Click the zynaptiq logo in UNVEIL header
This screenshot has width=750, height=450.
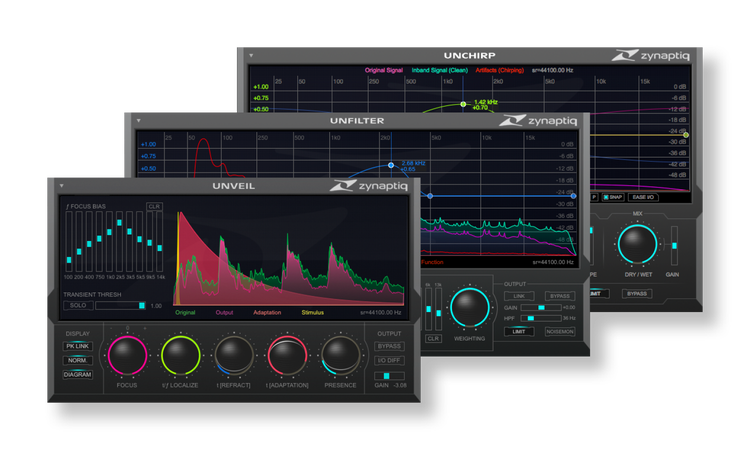373,185
